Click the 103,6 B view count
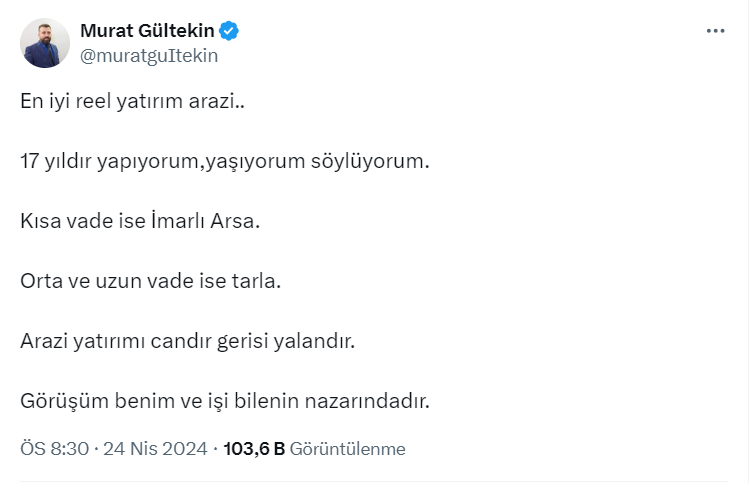Screen dimensions: 752x483 pyautogui.click(x=253, y=449)
